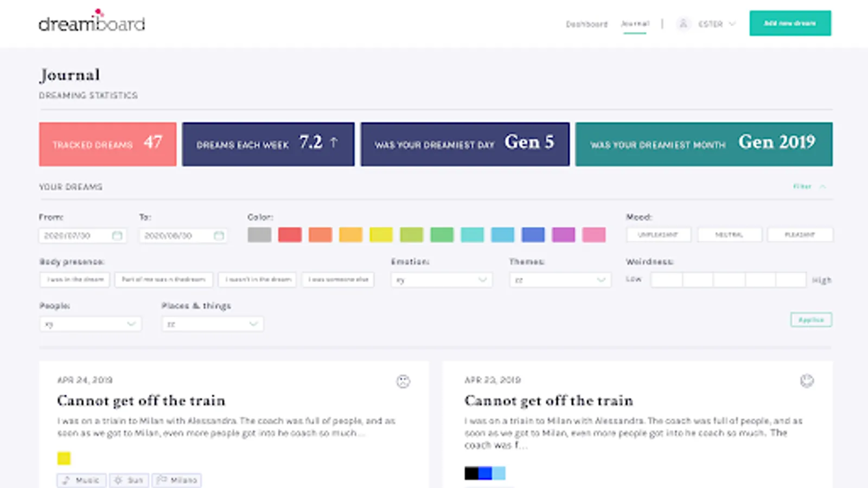Select the Unpleasant mood filter
The height and width of the screenshot is (488, 868).
point(659,235)
